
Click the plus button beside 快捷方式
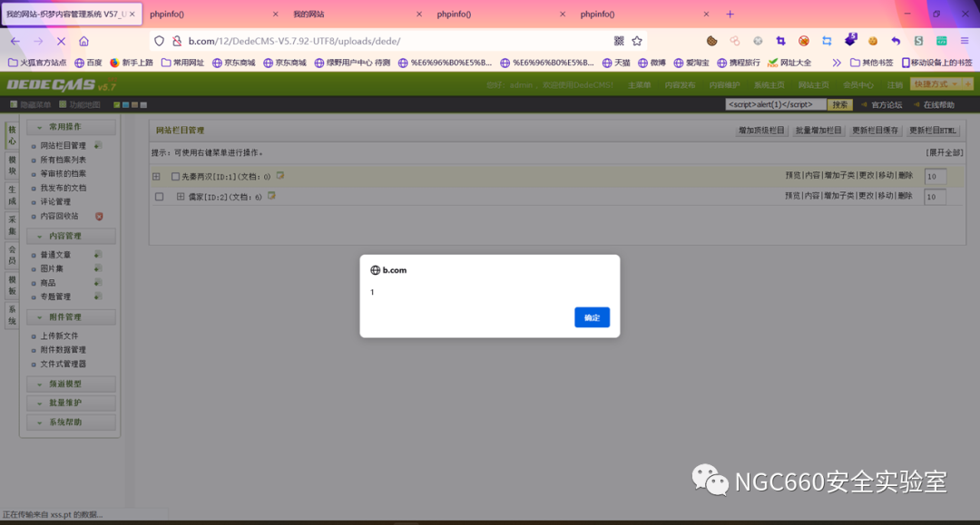[968, 84]
